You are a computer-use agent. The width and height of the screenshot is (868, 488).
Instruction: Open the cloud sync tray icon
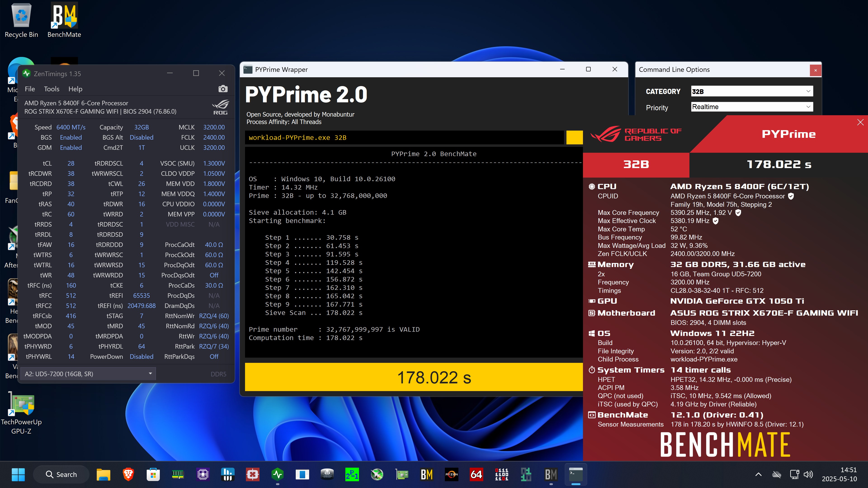[x=777, y=474]
